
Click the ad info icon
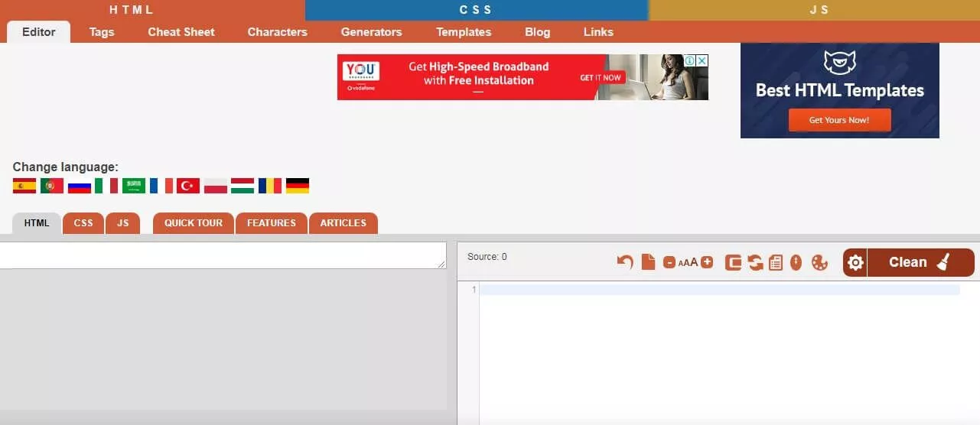[689, 60]
